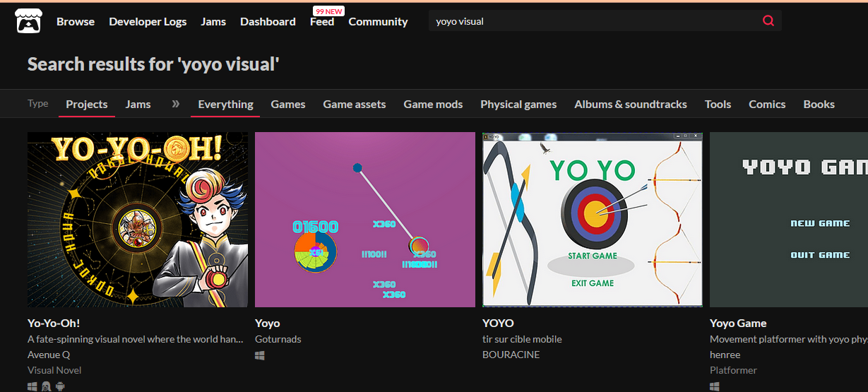Visit author BOURACINE's page
Image resolution: width=868 pixels, height=392 pixels.
pos(511,355)
